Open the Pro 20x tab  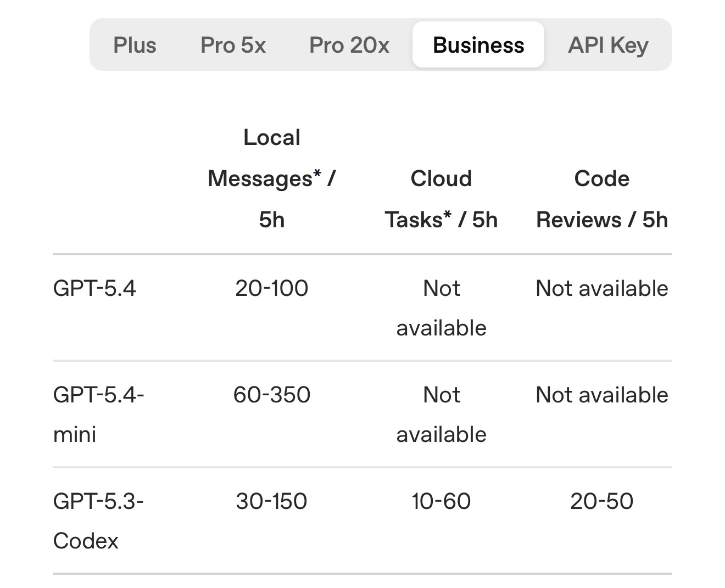(x=349, y=45)
